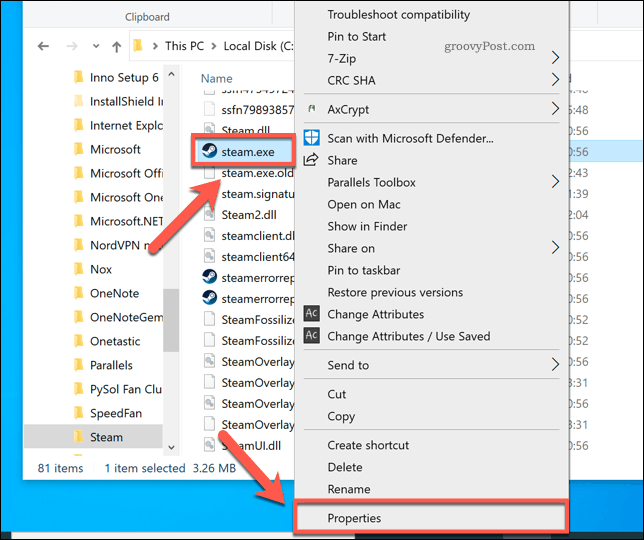Click sidebar scrollbar down arrow button
Image resolution: width=644 pixels, height=540 pixels.
[171, 447]
